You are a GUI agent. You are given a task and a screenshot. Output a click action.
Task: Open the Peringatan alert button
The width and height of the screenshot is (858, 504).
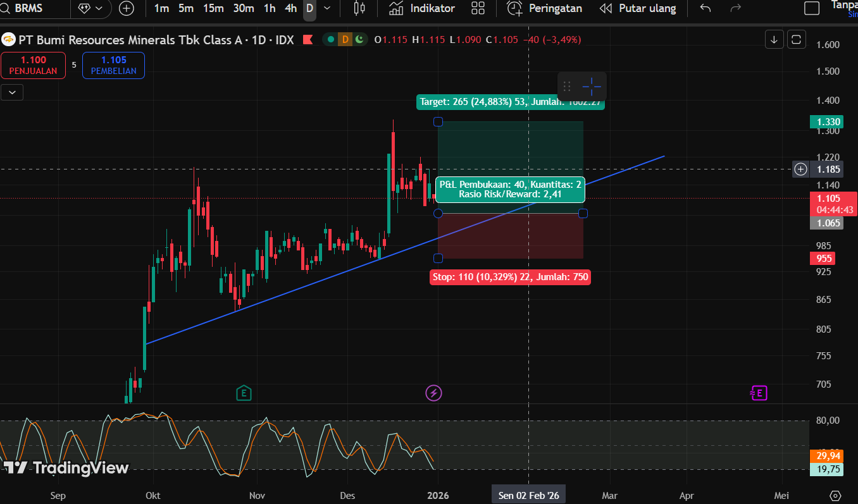(x=545, y=8)
